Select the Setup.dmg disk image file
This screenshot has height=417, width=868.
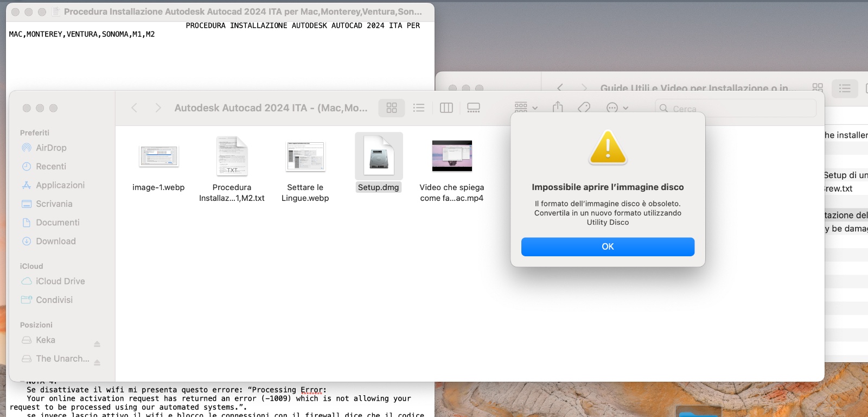point(379,162)
